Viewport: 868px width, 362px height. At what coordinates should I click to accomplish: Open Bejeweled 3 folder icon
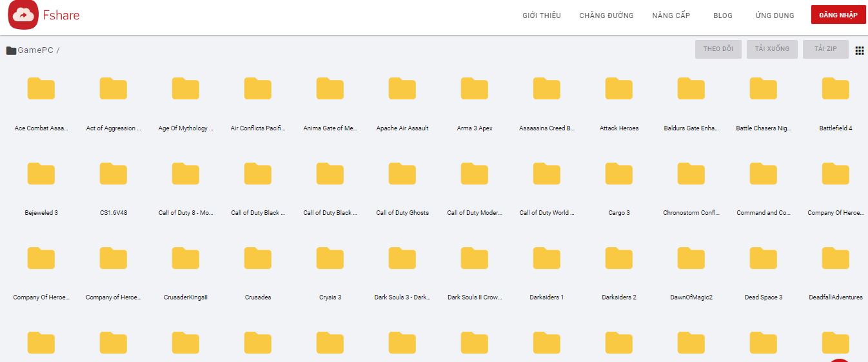(x=41, y=173)
